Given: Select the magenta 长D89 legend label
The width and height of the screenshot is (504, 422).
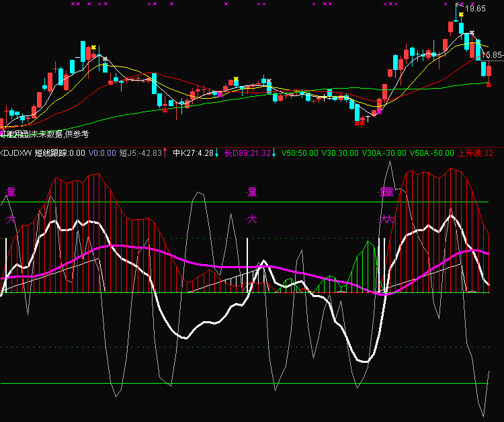Looking at the screenshot, I should 247,153.
